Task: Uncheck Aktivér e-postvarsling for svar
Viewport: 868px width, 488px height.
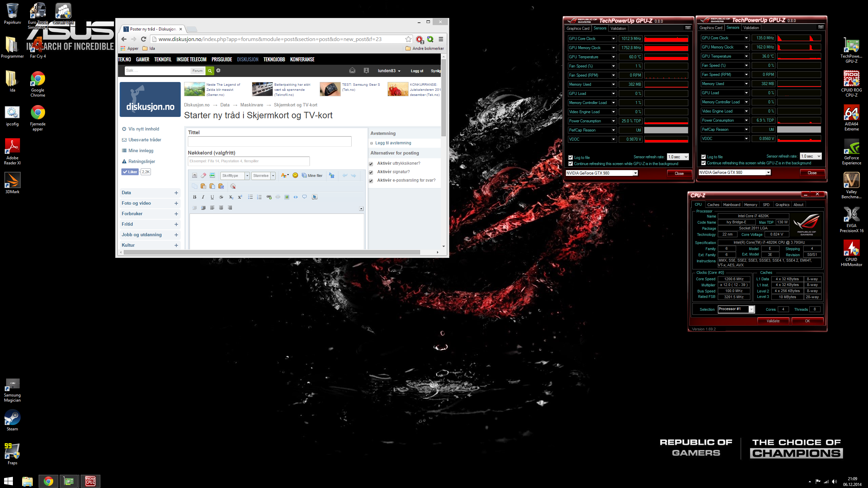Action: [x=371, y=181]
